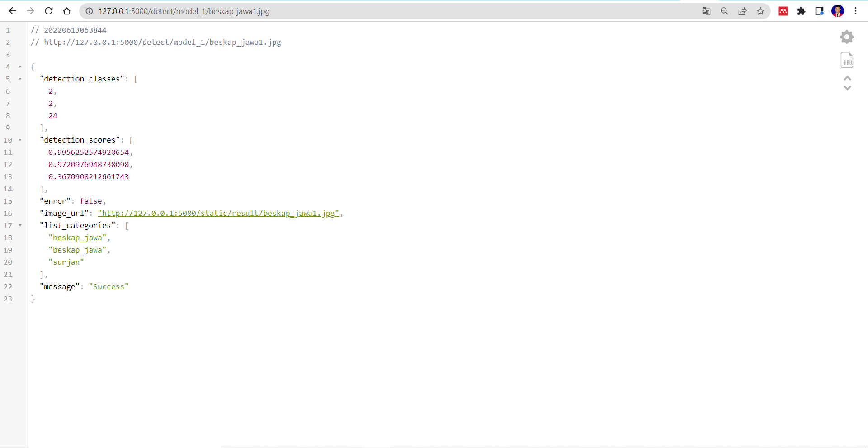
Task: Click the share page icon
Action: [742, 11]
